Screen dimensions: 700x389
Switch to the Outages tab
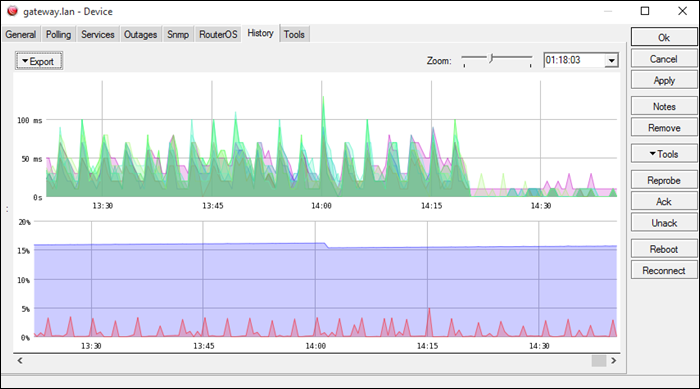pyautogui.click(x=141, y=34)
